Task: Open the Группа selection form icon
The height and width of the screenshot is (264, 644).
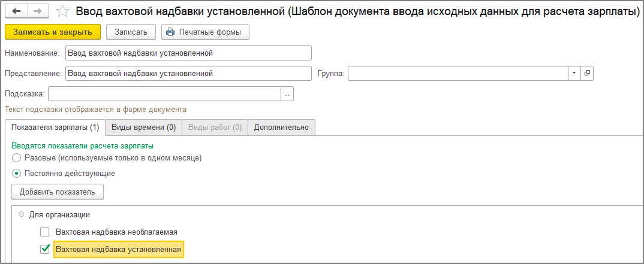Action: click(587, 73)
